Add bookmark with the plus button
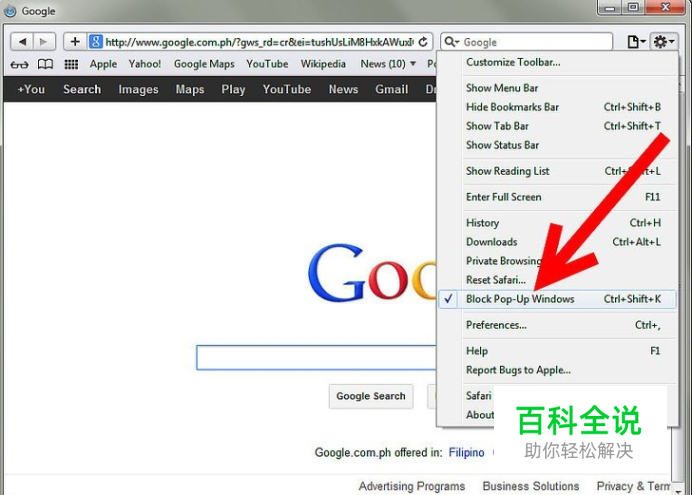 tap(75, 42)
